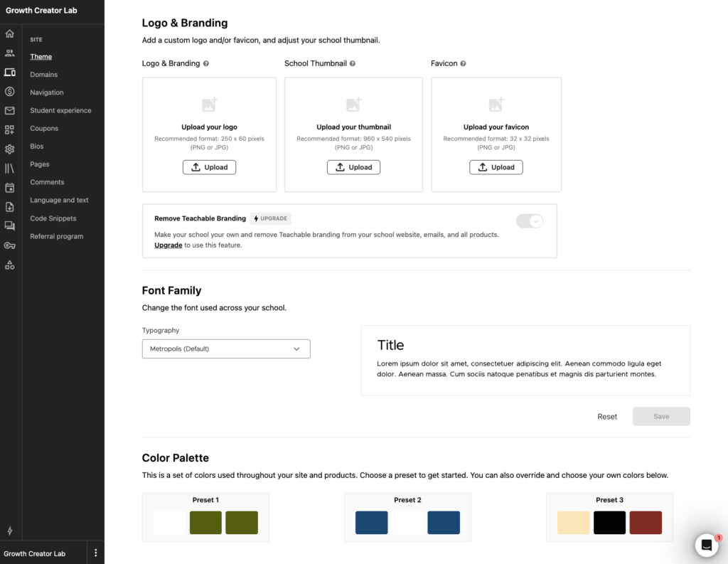728x564 pixels.
Task: Go to the Domains menu item
Action: pyautogui.click(x=45, y=74)
